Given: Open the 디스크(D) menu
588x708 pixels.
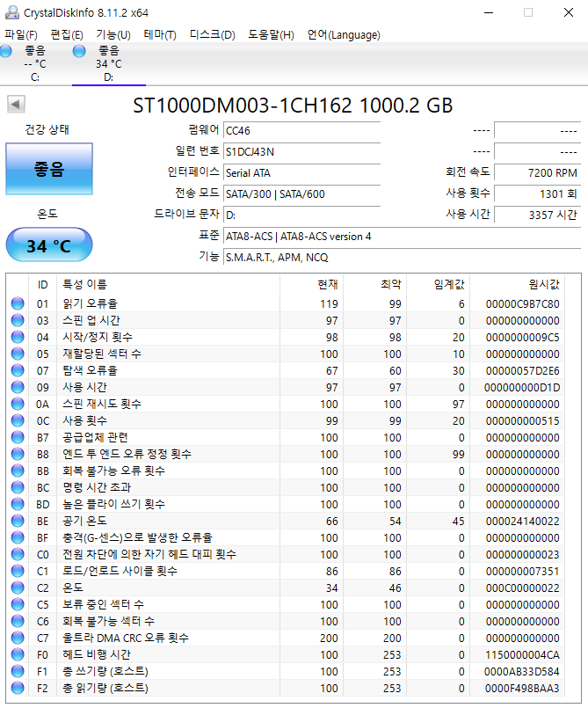Looking at the screenshot, I should [x=212, y=35].
